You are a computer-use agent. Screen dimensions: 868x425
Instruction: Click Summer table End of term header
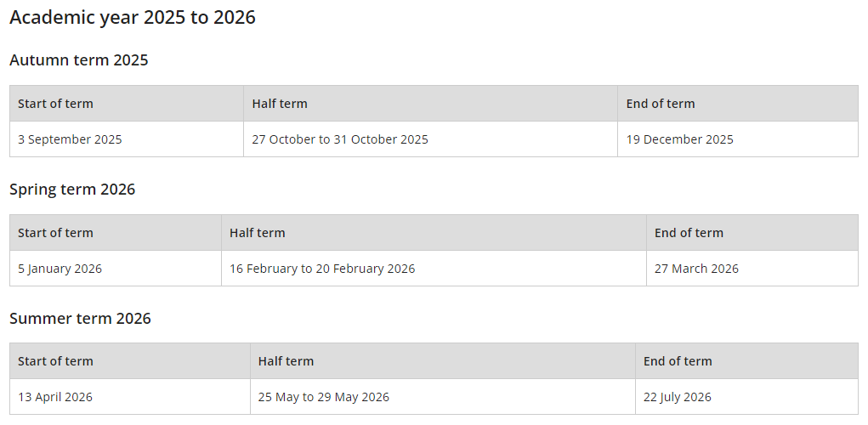(x=746, y=361)
